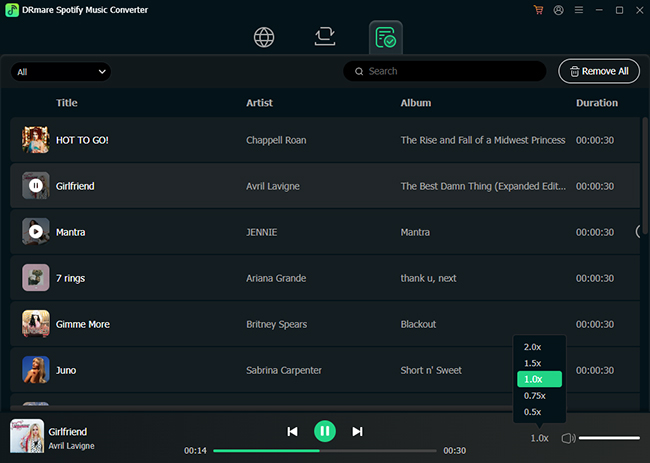Mute audio with the speaker icon

567,438
